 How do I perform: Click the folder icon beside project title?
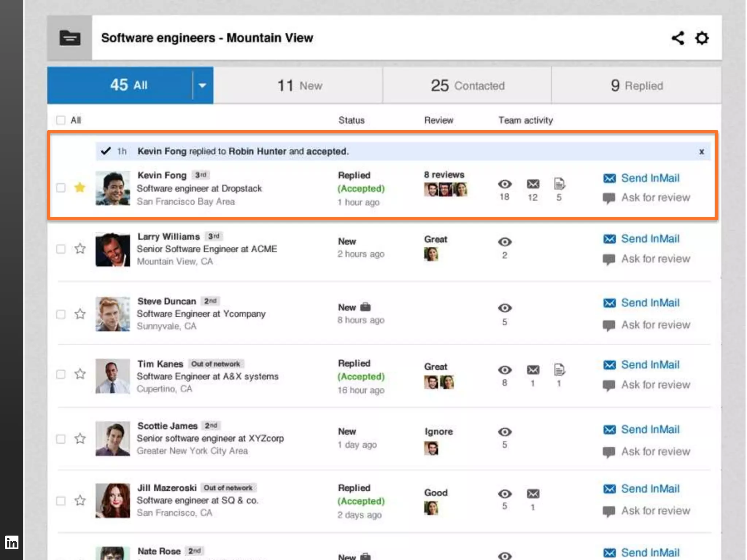click(x=70, y=38)
